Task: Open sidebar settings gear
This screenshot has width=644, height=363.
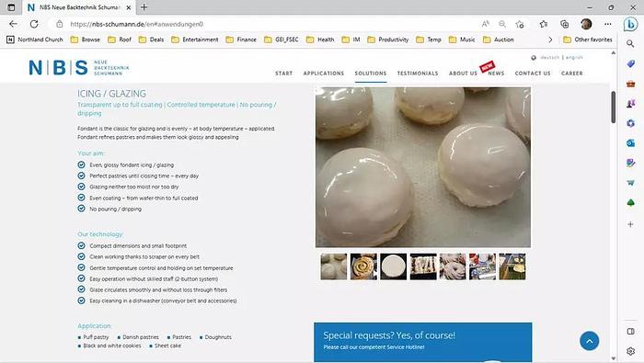Action: pyautogui.click(x=630, y=351)
